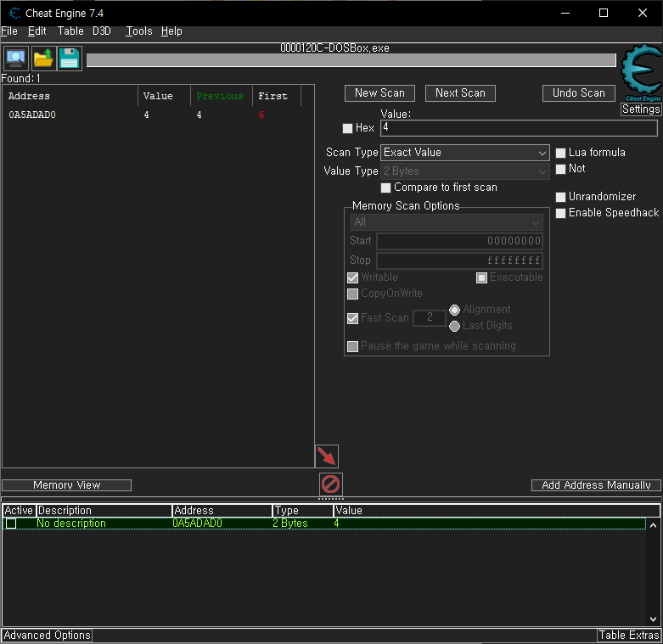Viewport: 663px width, 644px height.
Task: Open the Help menu
Action: 171,31
